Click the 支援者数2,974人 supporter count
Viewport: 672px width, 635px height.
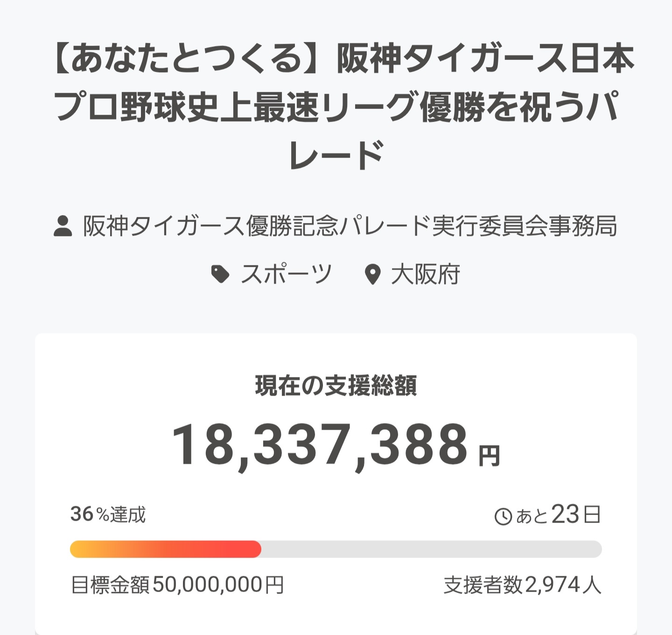pos(522,585)
